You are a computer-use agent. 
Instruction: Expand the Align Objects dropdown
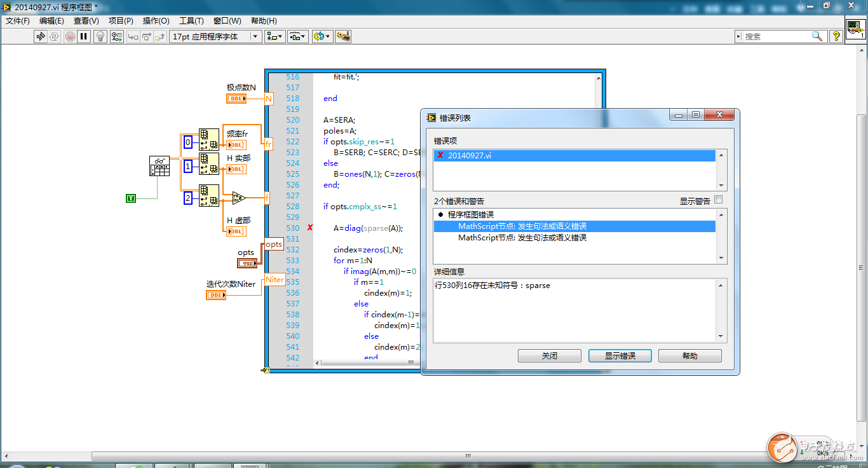[x=275, y=37]
